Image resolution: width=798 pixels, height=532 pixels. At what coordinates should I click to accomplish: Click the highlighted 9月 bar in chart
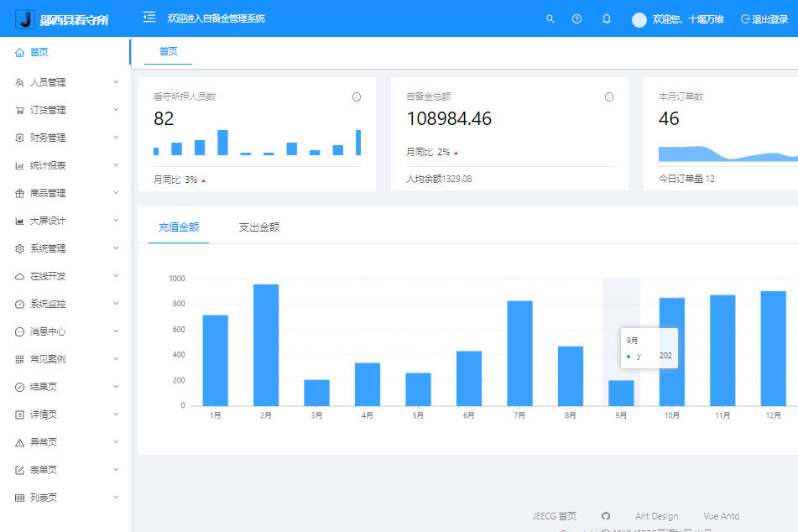621,393
